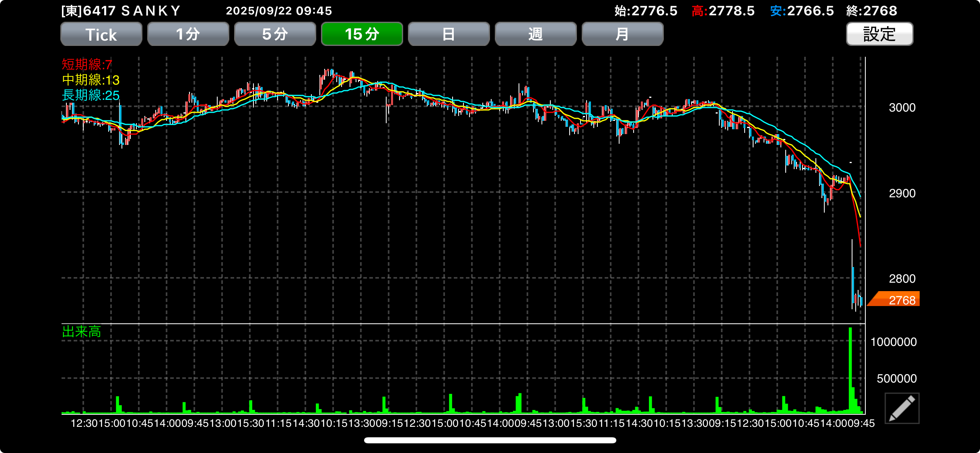Switch to the 日 daily chart tab

coord(449,34)
